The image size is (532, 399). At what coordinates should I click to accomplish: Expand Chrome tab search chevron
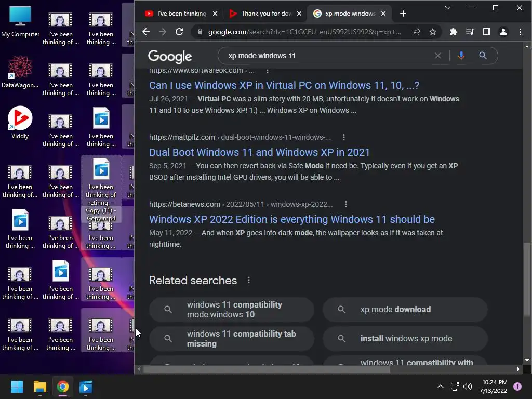448,8
